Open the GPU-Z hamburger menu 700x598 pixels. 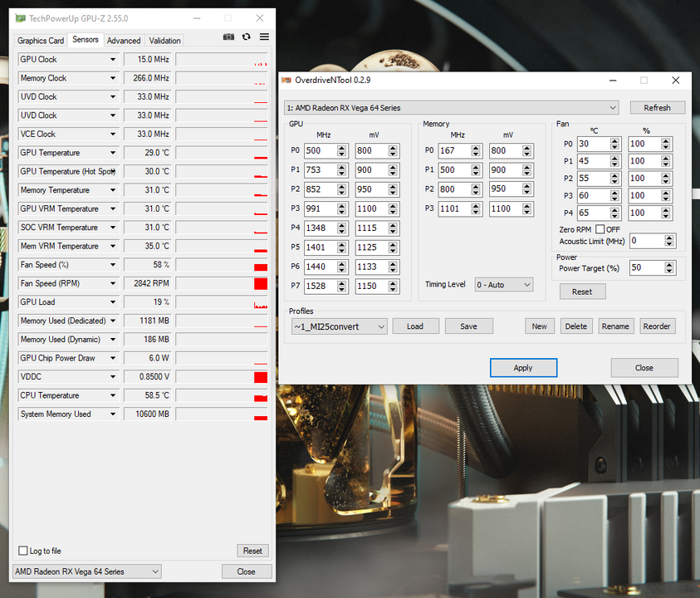tap(264, 37)
